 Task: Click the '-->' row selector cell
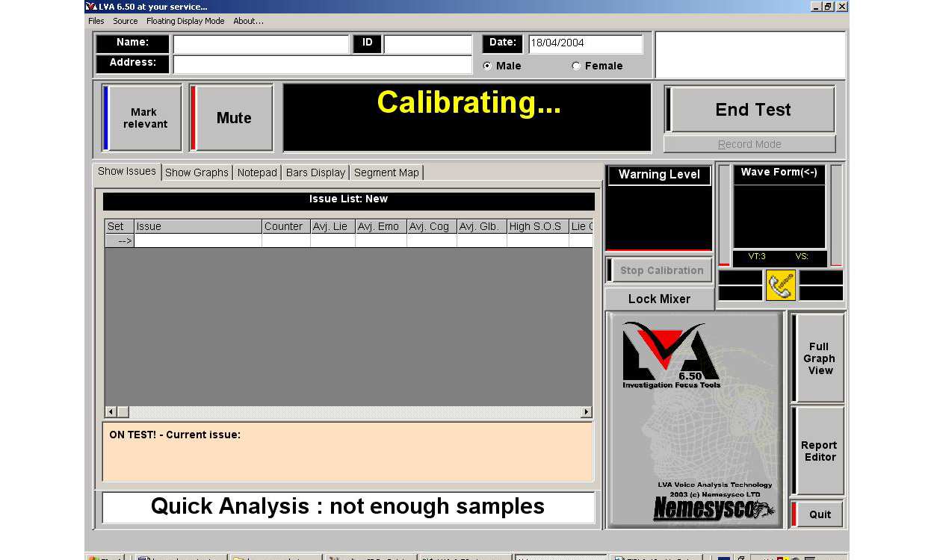120,240
